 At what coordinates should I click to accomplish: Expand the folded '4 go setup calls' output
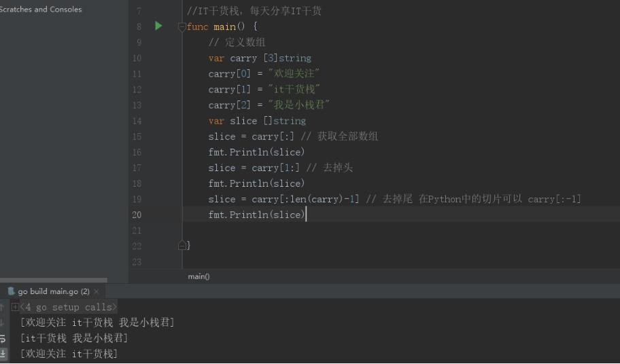[x=15, y=307]
